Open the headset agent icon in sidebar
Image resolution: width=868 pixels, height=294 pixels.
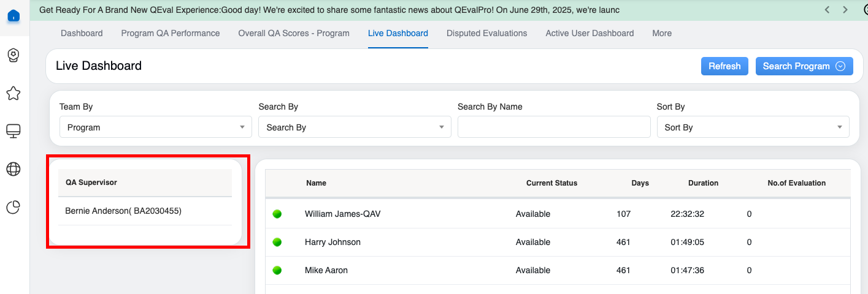(x=13, y=55)
